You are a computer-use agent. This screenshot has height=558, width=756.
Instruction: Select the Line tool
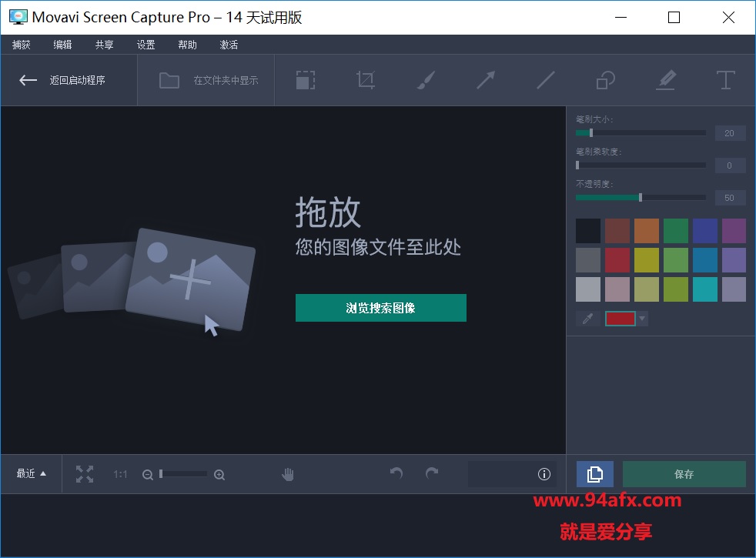pyautogui.click(x=546, y=80)
